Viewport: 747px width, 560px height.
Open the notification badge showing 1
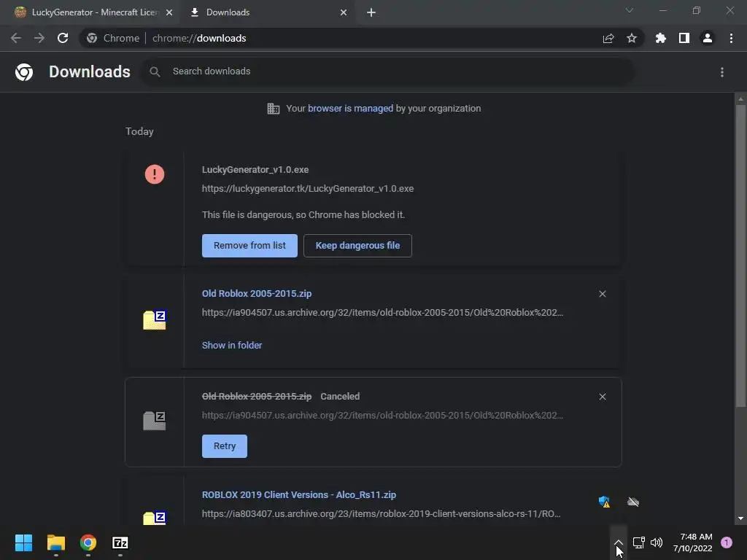pyautogui.click(x=727, y=542)
